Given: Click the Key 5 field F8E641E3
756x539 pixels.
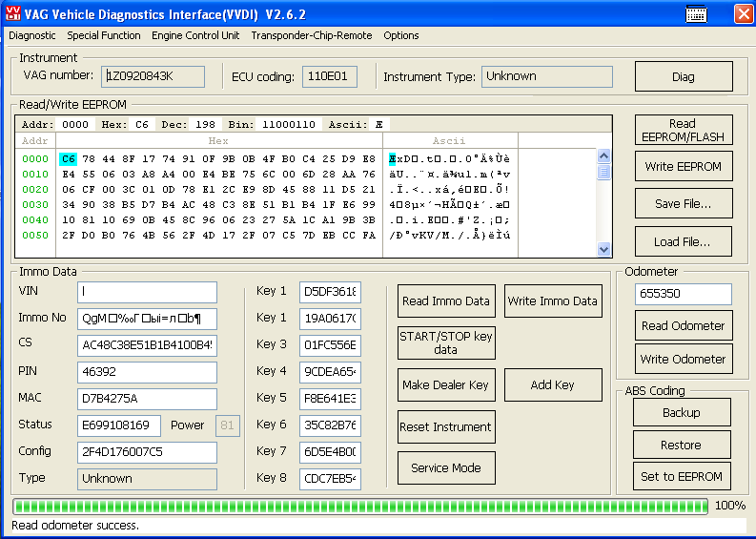Looking at the screenshot, I should click(330, 399).
